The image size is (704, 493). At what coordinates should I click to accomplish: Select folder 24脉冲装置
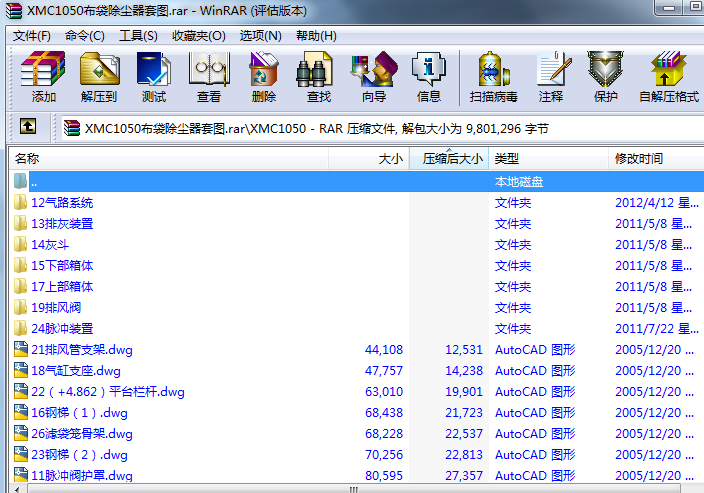(x=62, y=329)
